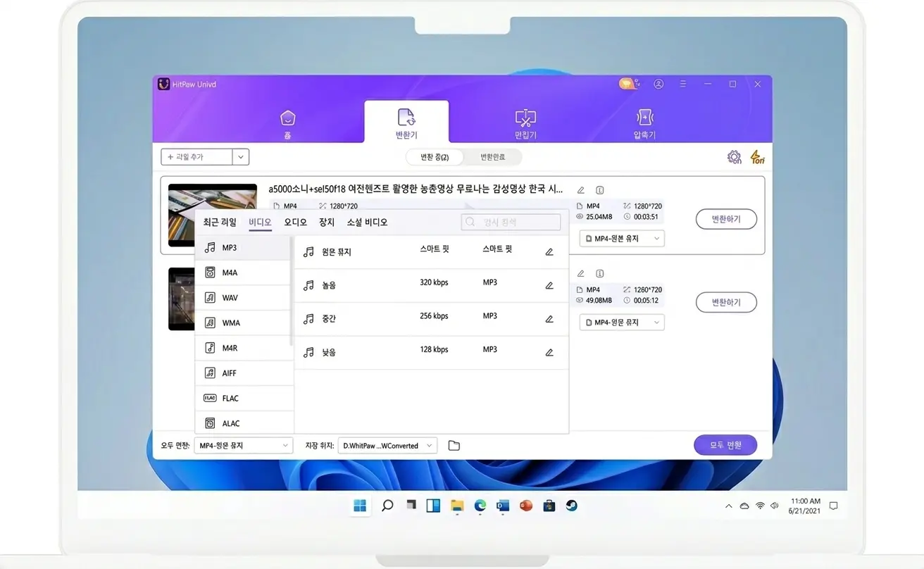Viewport: 924px width, 569px height.
Task: Click 변환하기 for the 49.08MB file
Action: pyautogui.click(x=727, y=303)
